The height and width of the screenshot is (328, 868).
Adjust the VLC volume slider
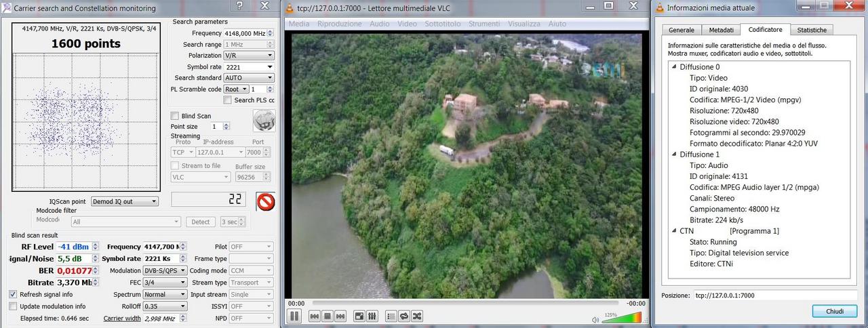coord(621,318)
